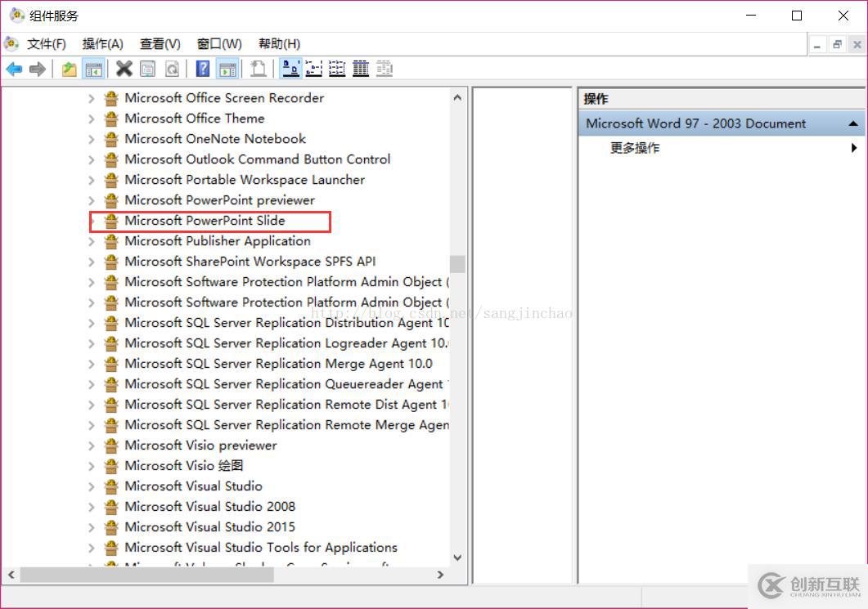The width and height of the screenshot is (868, 609).
Task: Open the 文件(F) menu
Action: 47,43
